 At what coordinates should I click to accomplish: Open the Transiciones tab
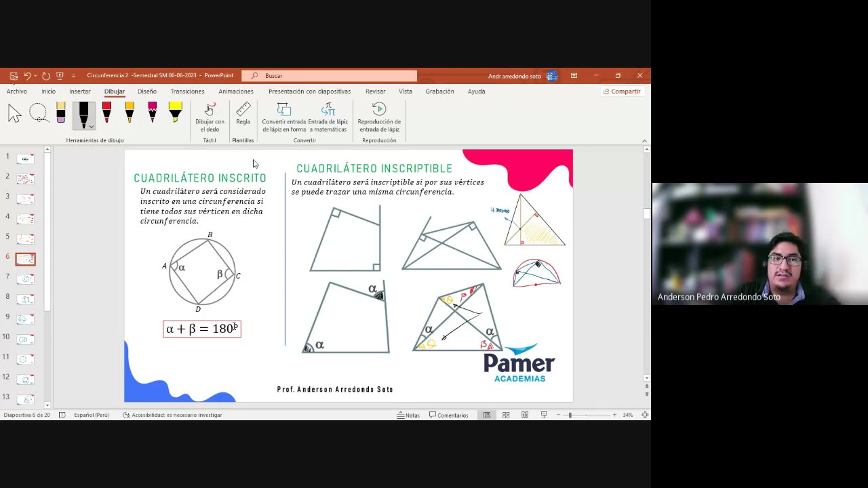click(x=187, y=91)
